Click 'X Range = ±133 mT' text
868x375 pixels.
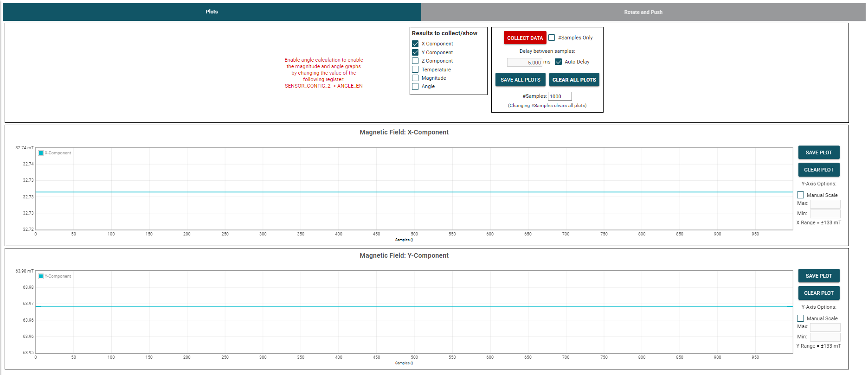(819, 222)
